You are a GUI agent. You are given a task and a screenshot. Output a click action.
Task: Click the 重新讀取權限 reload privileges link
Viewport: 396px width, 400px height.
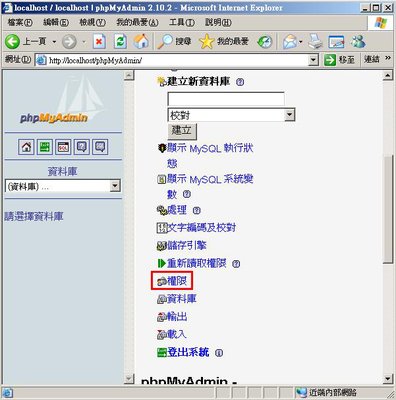197,263
